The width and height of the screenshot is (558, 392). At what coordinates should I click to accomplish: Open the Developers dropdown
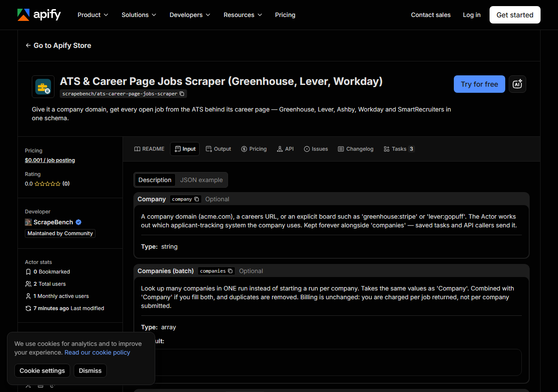190,15
